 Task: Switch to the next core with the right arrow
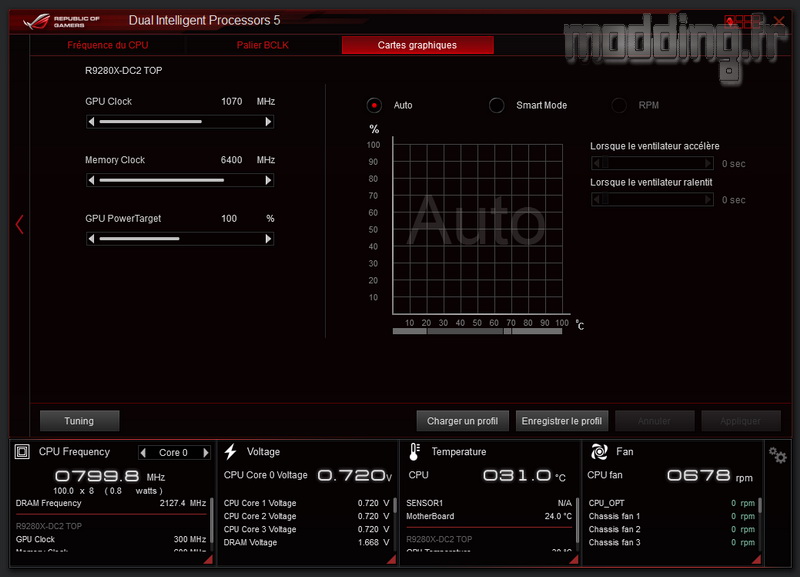[x=206, y=453]
